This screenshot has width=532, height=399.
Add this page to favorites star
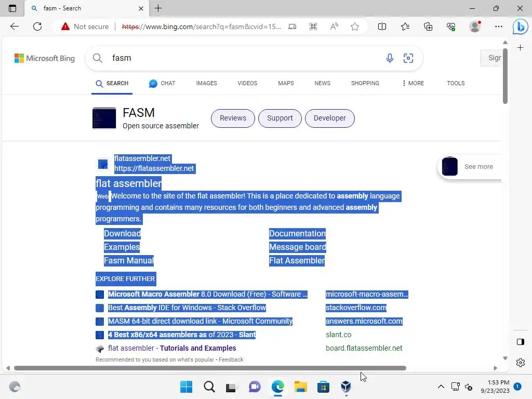(355, 26)
